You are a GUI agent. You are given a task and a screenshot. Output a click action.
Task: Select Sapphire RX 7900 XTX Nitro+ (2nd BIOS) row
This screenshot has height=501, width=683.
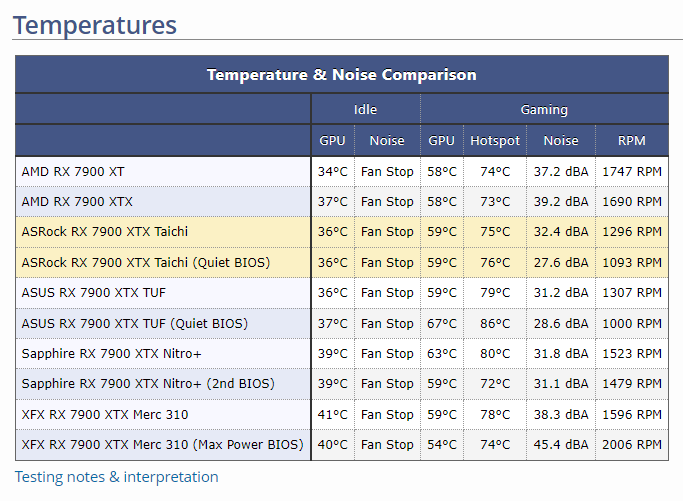(x=148, y=384)
